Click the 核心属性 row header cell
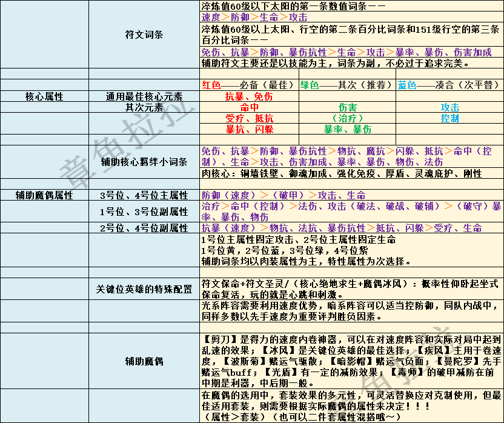The image size is (504, 423). [x=44, y=96]
